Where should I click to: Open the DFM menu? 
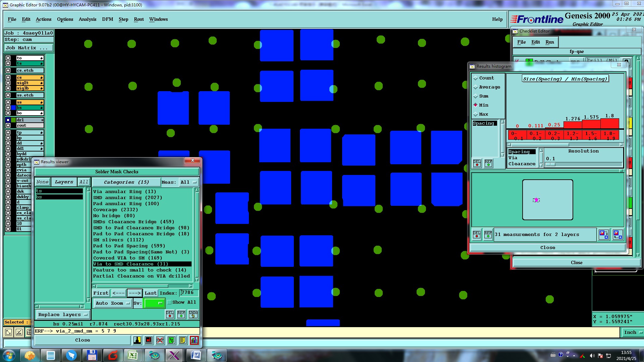point(107,19)
